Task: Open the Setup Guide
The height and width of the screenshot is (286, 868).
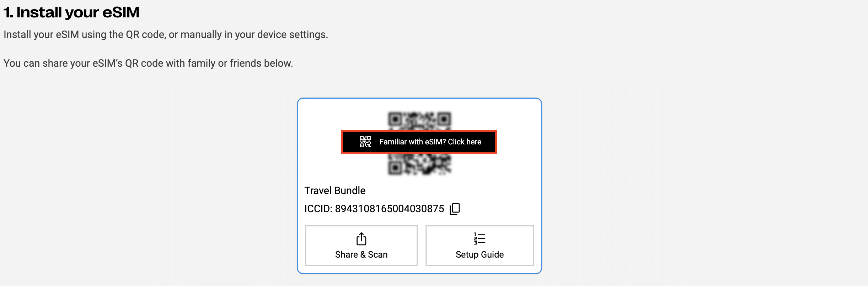Action: [479, 246]
